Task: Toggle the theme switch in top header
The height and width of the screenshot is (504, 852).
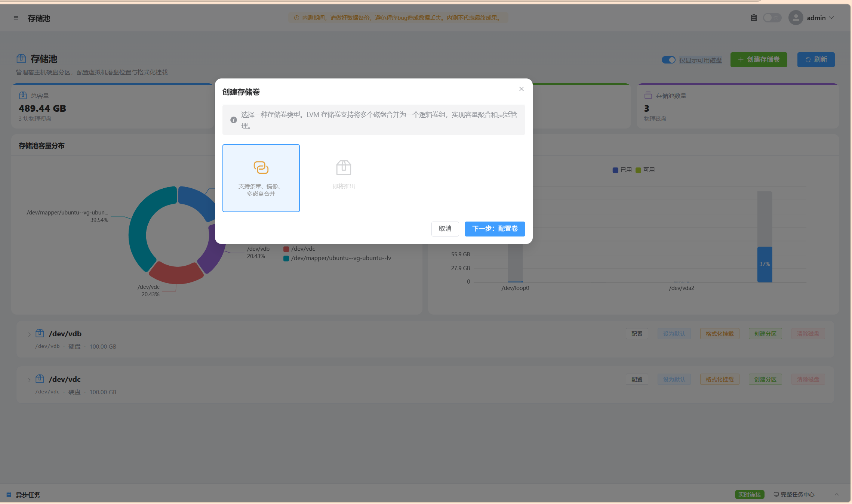Action: pos(772,18)
